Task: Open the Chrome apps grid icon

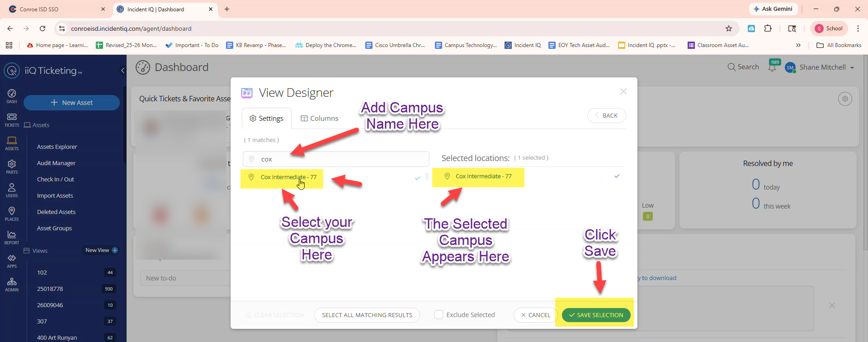Action: (x=9, y=45)
